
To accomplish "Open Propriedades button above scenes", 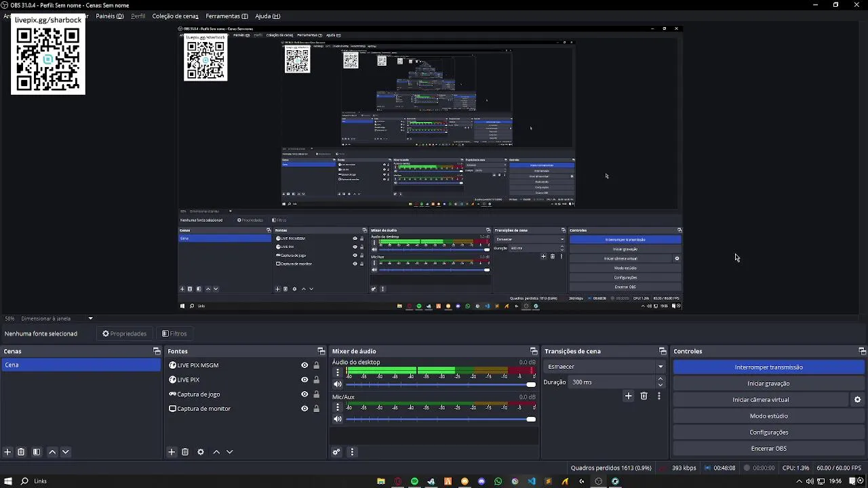I will tap(125, 333).
